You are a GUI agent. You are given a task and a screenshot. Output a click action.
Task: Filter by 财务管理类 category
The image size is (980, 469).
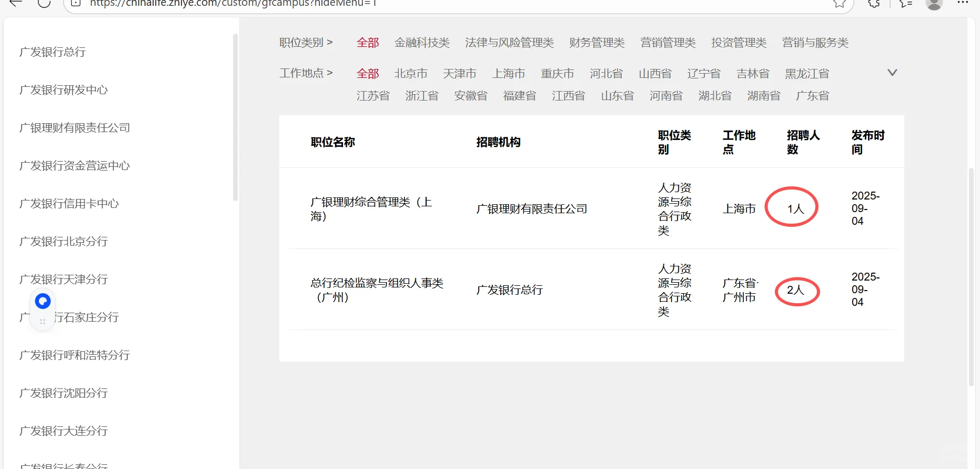(597, 43)
